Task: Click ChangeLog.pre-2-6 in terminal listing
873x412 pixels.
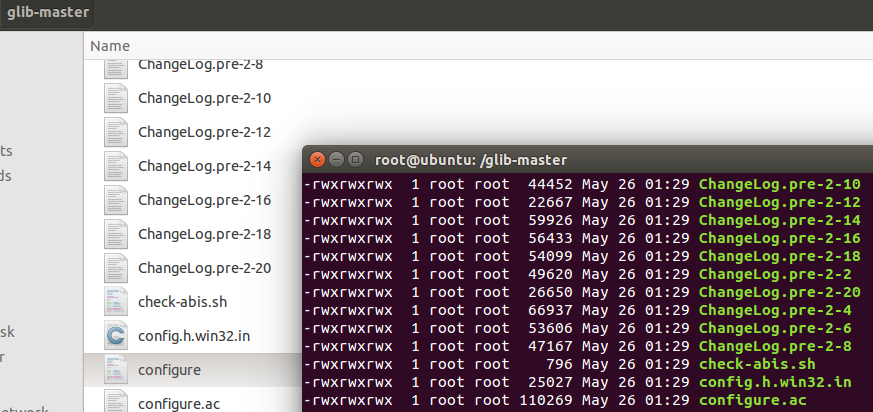Action: pos(775,328)
